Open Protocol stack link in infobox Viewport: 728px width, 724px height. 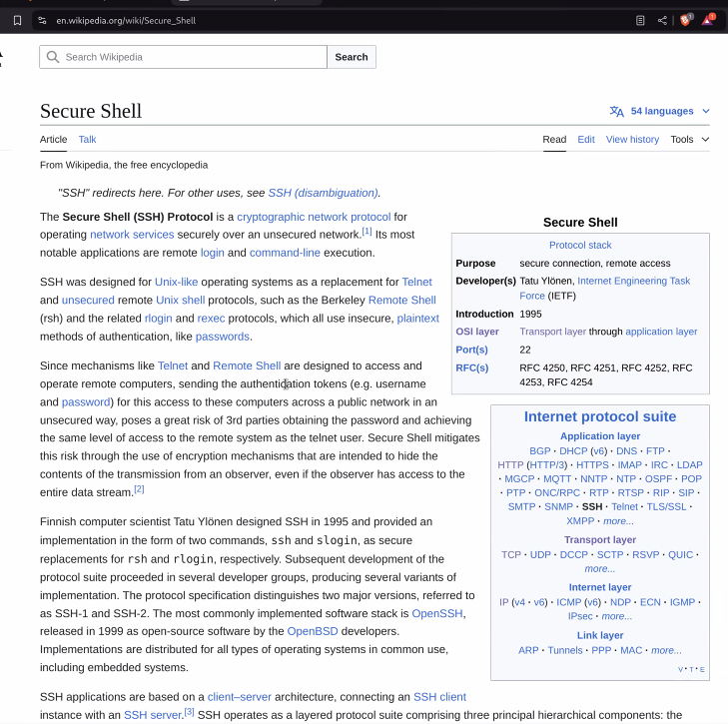click(x=580, y=246)
